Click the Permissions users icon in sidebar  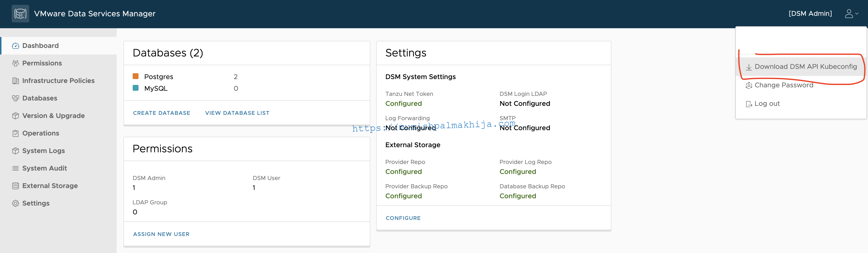16,63
